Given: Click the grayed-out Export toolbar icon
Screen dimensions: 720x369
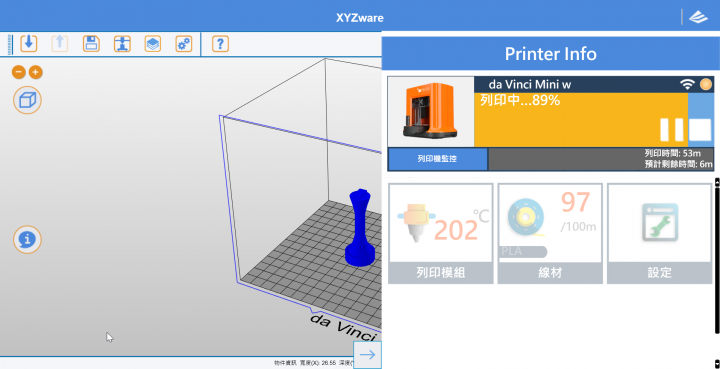Looking at the screenshot, I should (x=60, y=44).
